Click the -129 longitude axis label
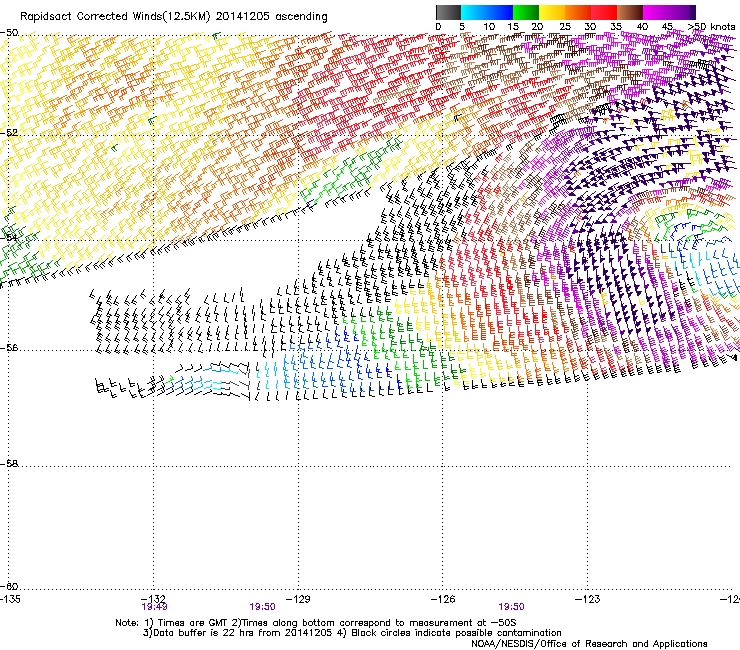Image resolution: width=740 pixels, height=650 pixels. pyautogui.click(x=298, y=599)
